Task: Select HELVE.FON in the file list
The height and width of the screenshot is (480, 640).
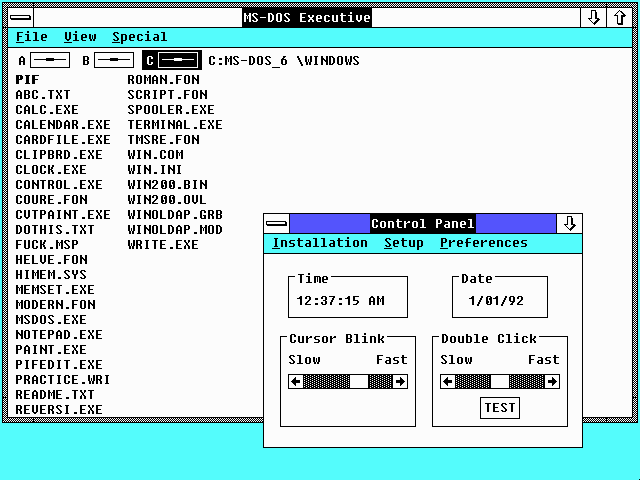Action: click(51, 260)
